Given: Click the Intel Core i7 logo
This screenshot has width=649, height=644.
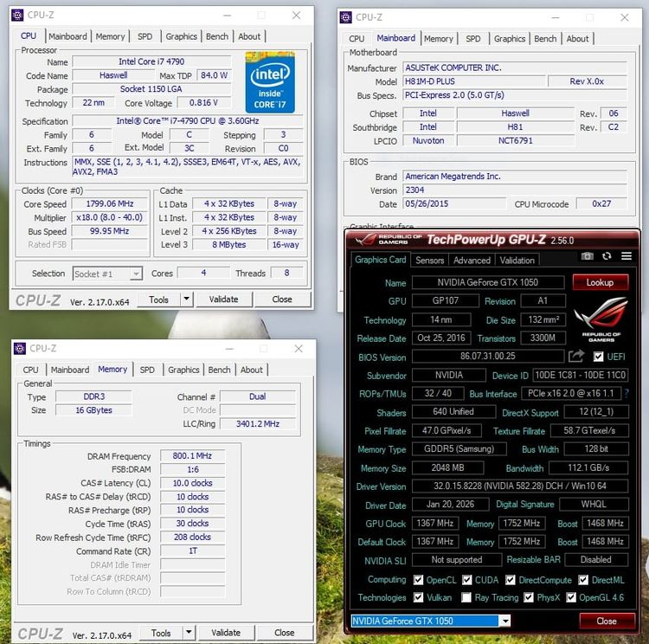Looking at the screenshot, I should [x=270, y=82].
